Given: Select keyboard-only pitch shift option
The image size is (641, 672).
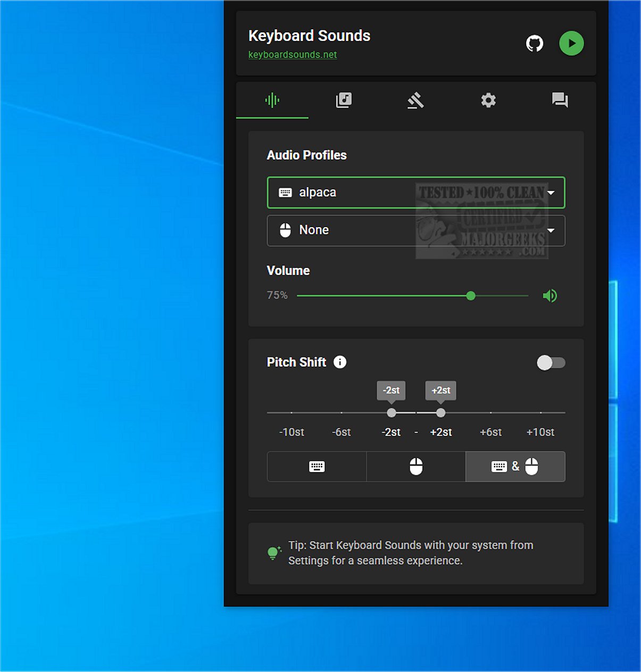Looking at the screenshot, I should [x=317, y=467].
